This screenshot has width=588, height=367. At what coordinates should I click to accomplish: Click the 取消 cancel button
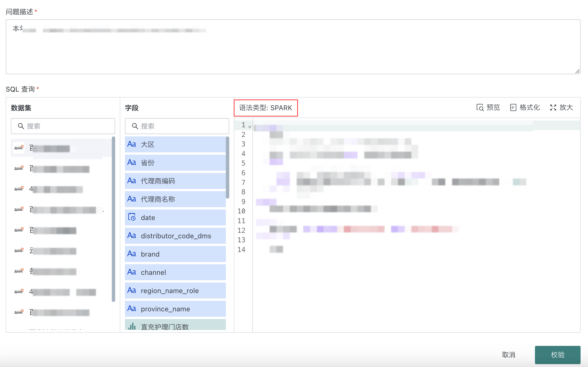[508, 355]
